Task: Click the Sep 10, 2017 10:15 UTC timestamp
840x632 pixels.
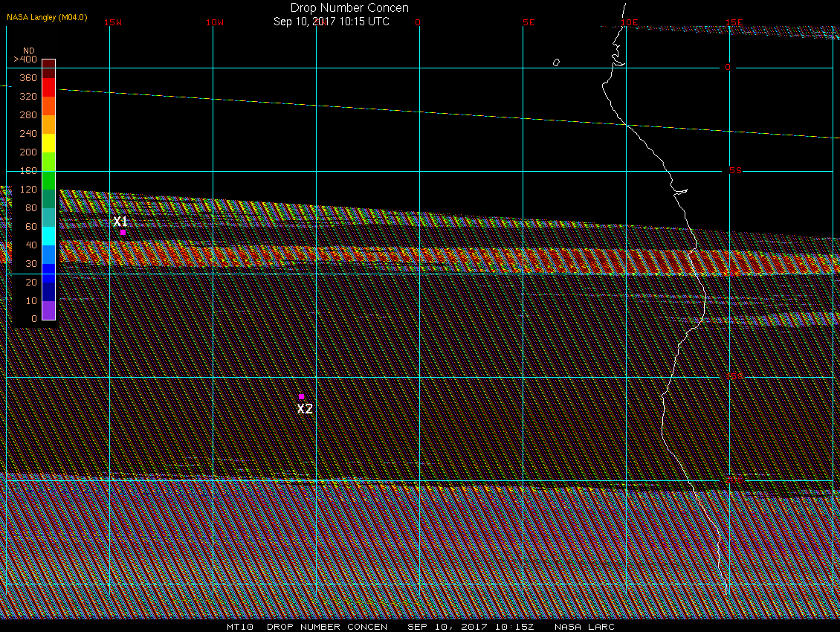Action: 331,22
